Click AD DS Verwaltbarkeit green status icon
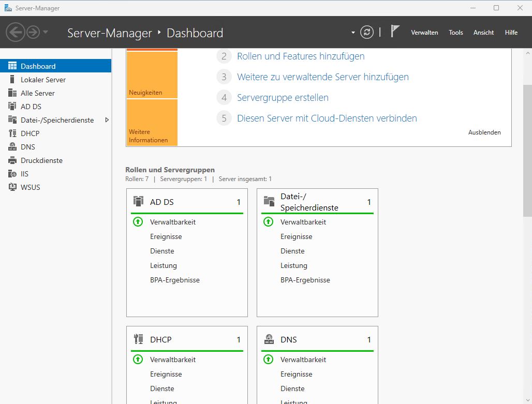 pyautogui.click(x=138, y=222)
